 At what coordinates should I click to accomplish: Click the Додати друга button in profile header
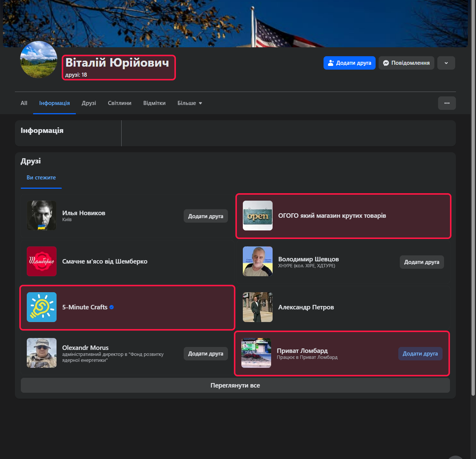point(350,63)
